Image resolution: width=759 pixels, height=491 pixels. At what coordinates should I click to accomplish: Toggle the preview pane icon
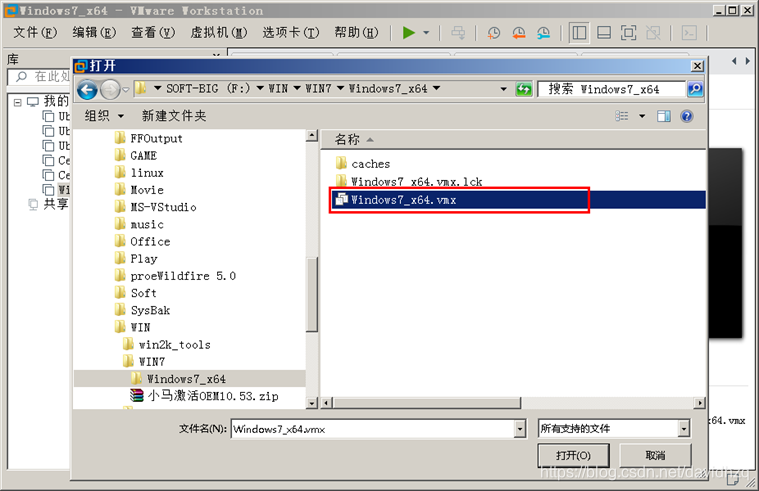pos(664,116)
